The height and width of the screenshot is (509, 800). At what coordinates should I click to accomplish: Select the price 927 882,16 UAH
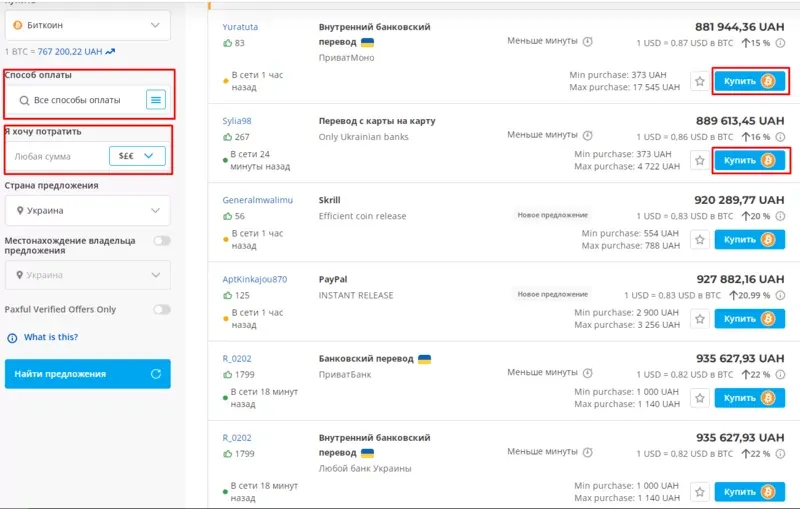click(740, 279)
